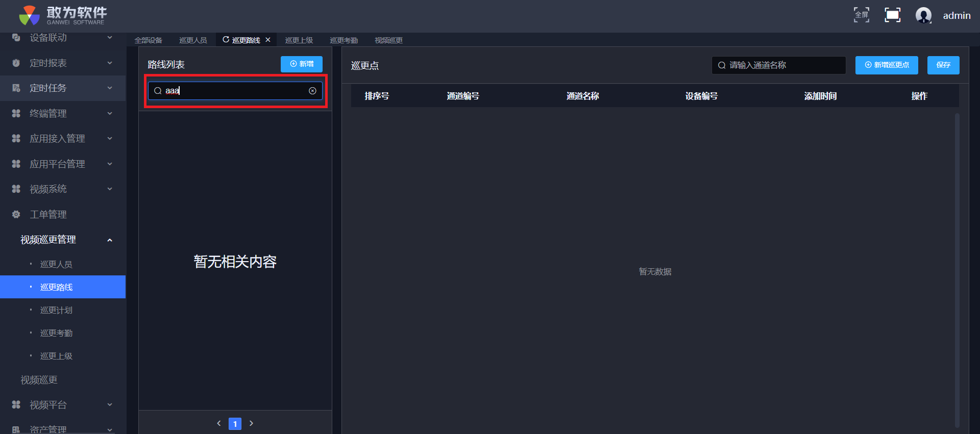Click the 保存 button
The height and width of the screenshot is (434, 980).
coord(943,65)
